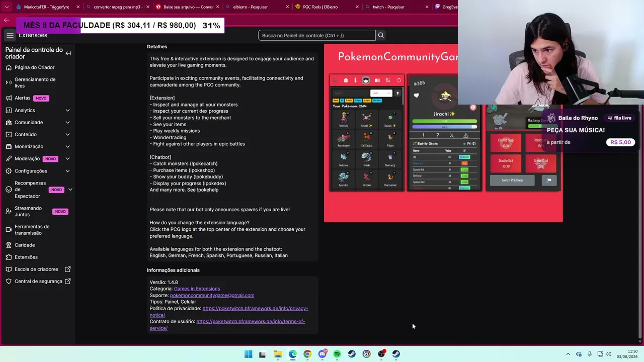Screen dimensions: 644x362
Task: Click the Caridade shield icon
Action: (x=9, y=245)
